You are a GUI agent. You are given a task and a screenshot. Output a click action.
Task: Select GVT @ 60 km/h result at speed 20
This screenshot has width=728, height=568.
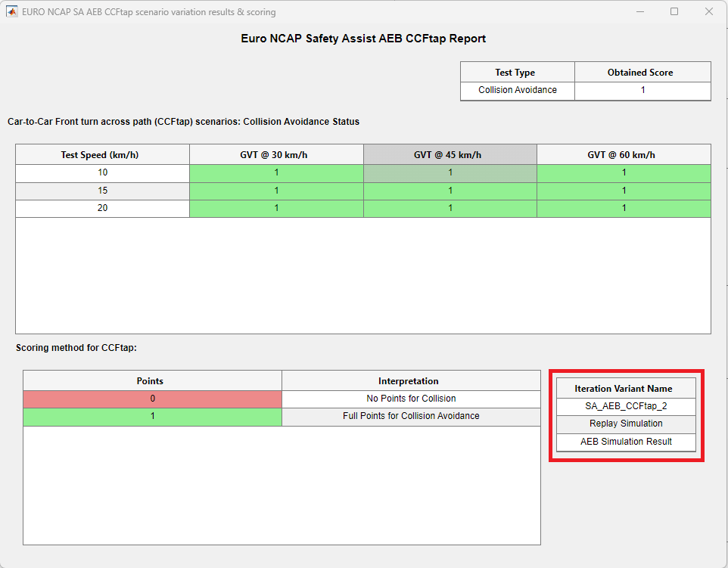[624, 208]
